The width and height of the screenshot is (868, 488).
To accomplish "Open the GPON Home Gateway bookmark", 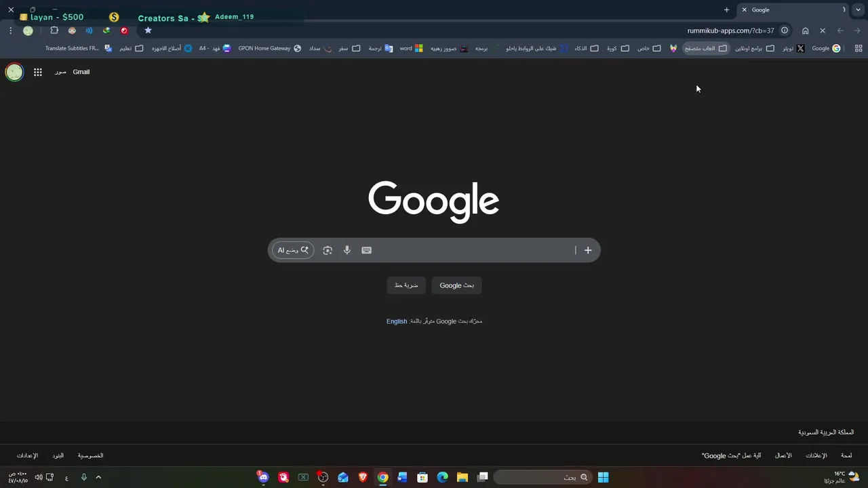I will (x=270, y=48).
